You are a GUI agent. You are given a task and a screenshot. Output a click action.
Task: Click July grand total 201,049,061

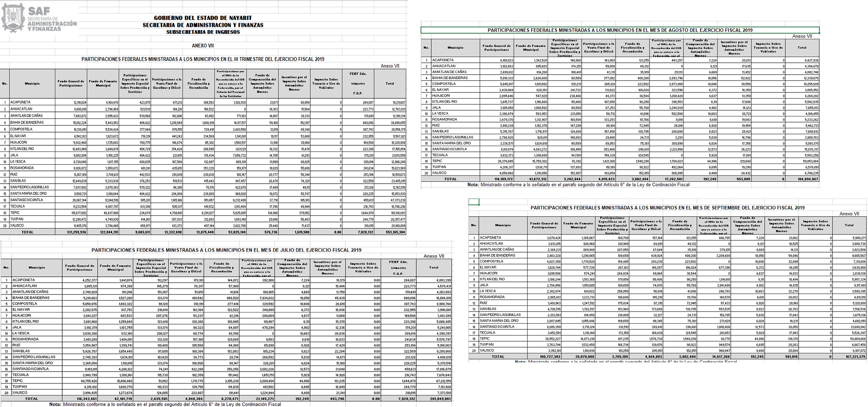[x=433, y=399]
